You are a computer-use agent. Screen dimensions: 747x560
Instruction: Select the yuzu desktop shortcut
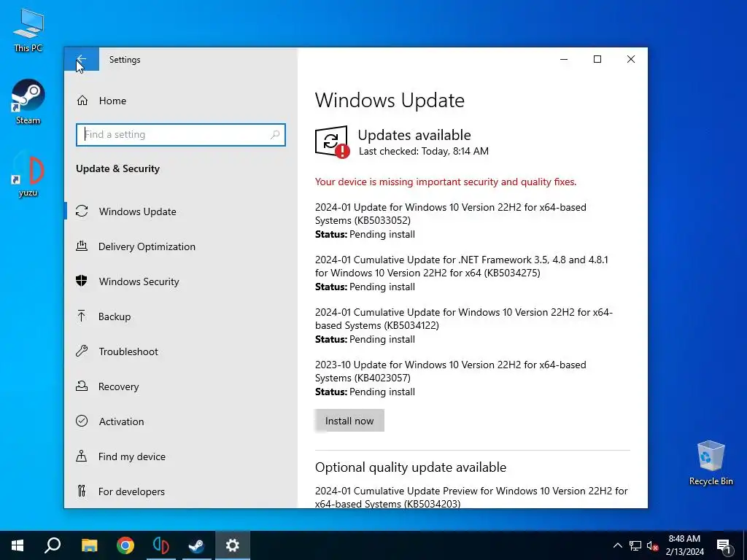tap(28, 174)
